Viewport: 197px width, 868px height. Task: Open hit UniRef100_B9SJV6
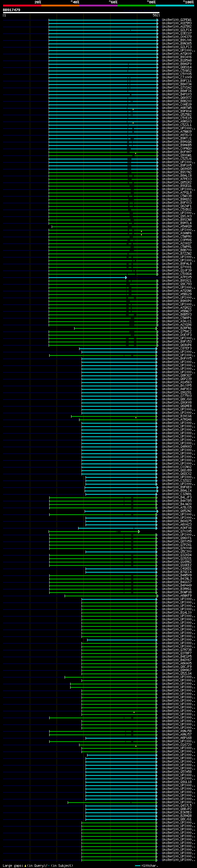point(177,40)
